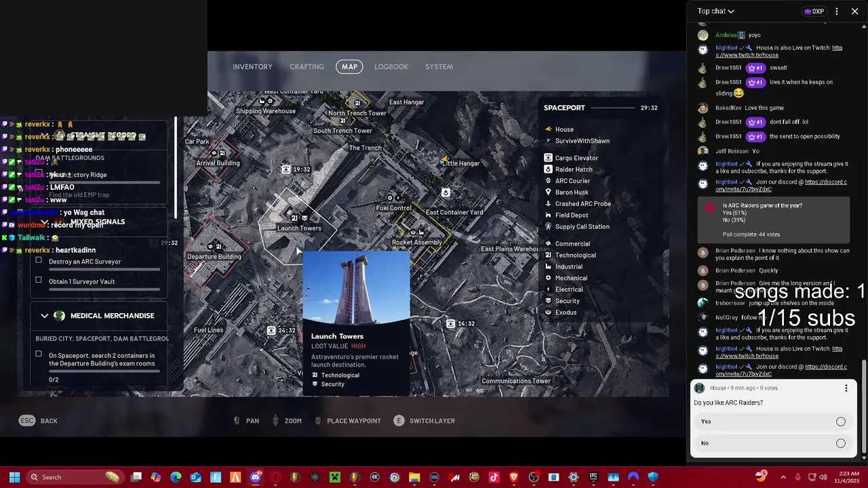
Task: Click the ARC Courier legend icon
Action: (x=548, y=181)
